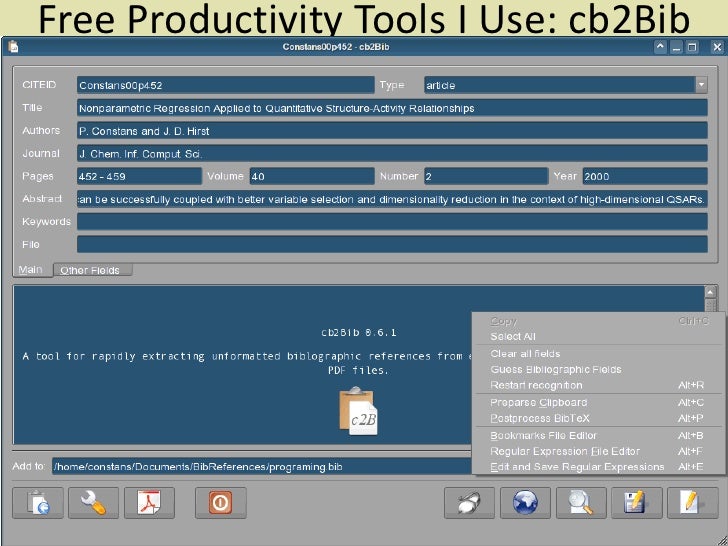Click the magnifier search button
The width and height of the screenshot is (728, 546).
pyautogui.click(x=581, y=503)
